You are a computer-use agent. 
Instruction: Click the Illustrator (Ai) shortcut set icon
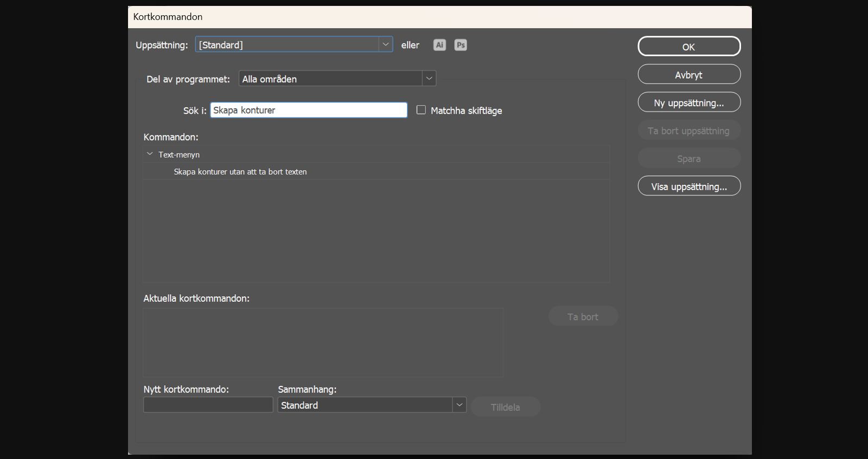pos(439,45)
